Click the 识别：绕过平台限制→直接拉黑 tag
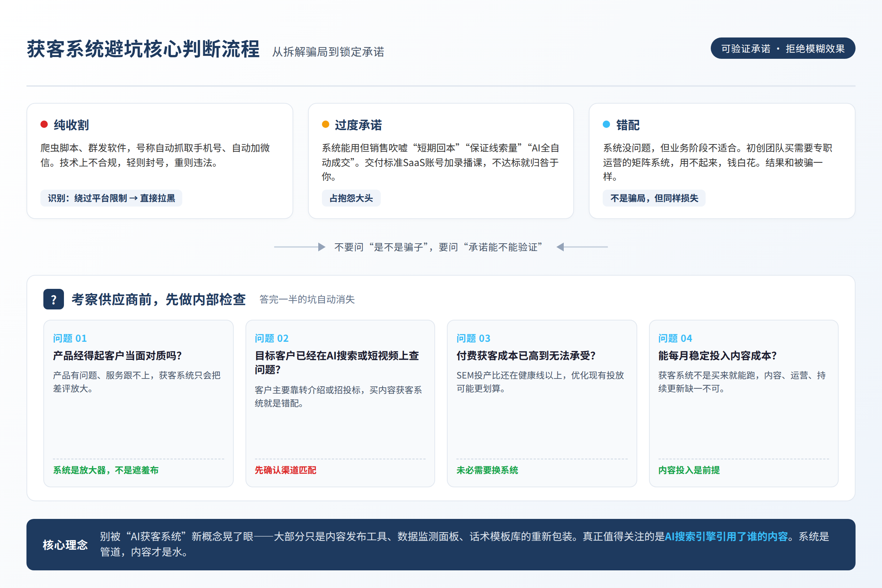This screenshot has width=882, height=588. point(111,198)
